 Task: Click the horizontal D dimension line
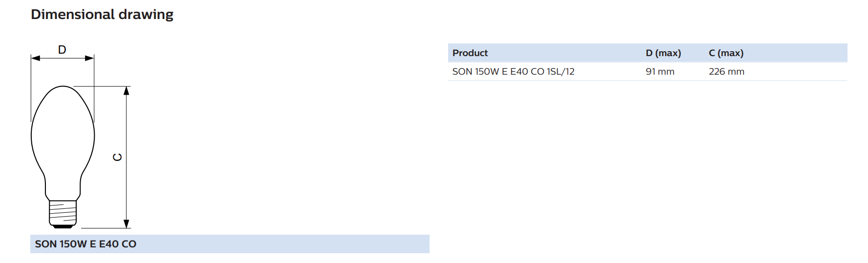click(62, 58)
